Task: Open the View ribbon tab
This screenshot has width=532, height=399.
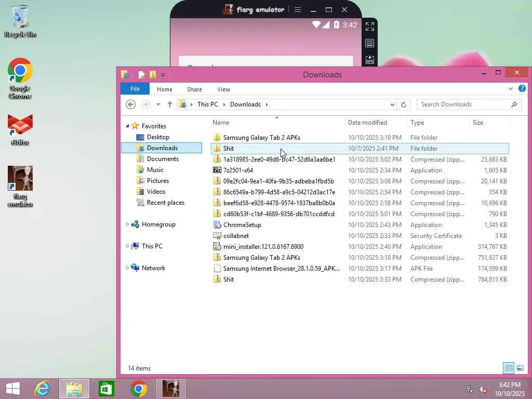Action: click(x=223, y=89)
